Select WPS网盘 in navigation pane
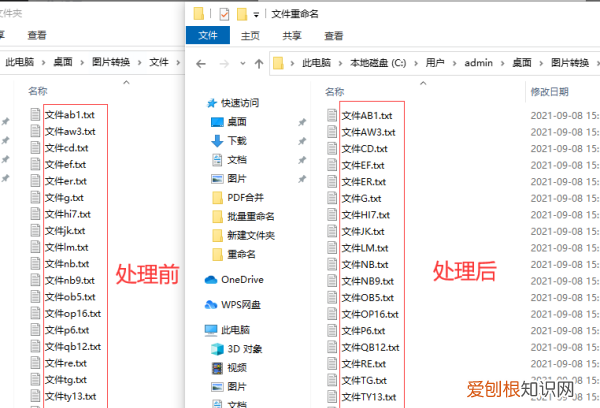600x408 pixels. pos(241,305)
